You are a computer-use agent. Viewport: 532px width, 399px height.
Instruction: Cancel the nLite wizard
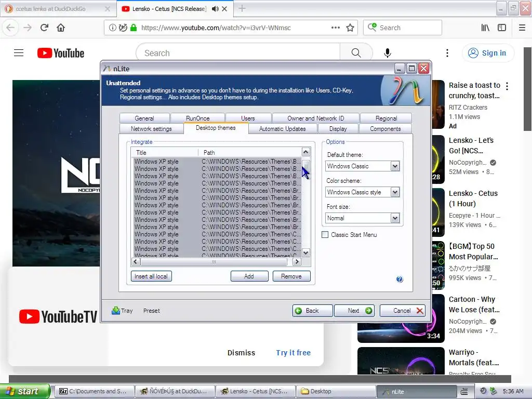coord(403,311)
